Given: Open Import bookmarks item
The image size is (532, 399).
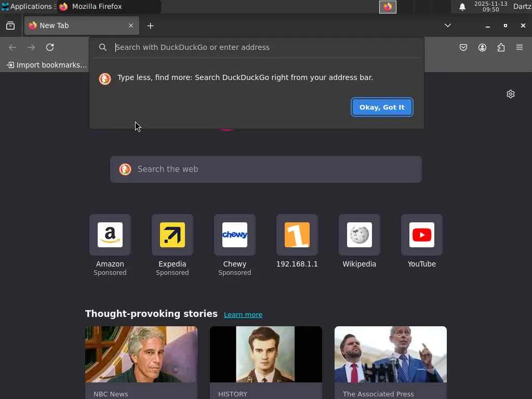Looking at the screenshot, I should click(x=47, y=65).
